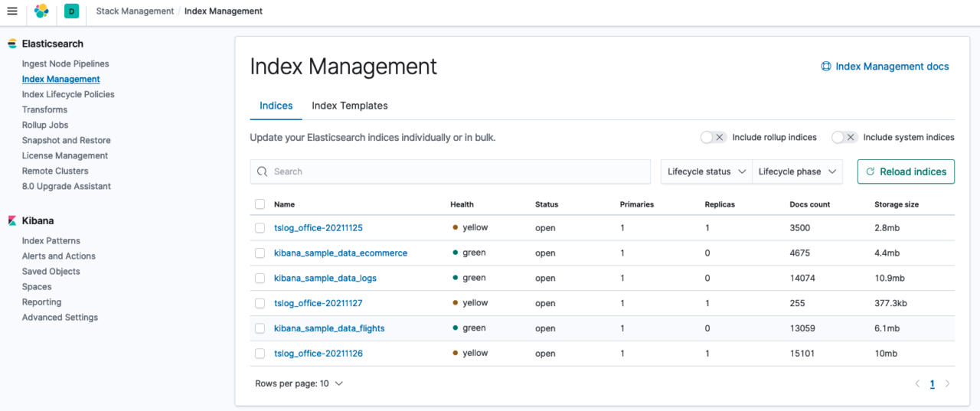980x411 pixels.
Task: Sort by the Replicas column header
Action: [x=720, y=204]
